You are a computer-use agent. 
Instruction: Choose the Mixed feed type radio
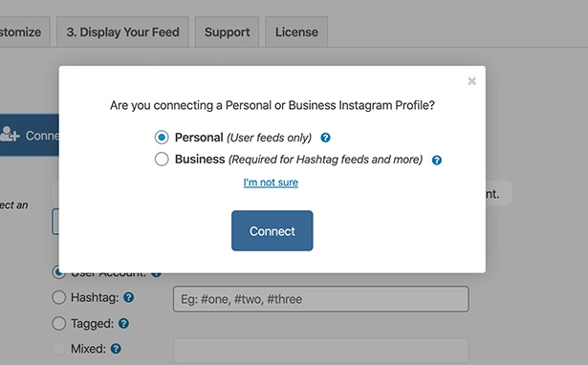click(59, 349)
